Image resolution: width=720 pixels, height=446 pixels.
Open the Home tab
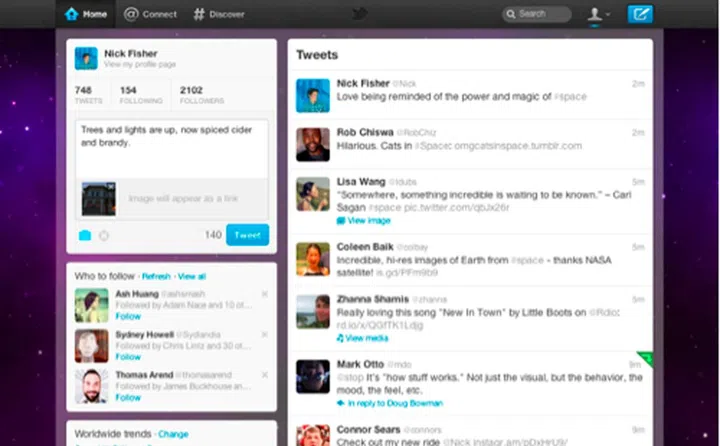point(86,14)
